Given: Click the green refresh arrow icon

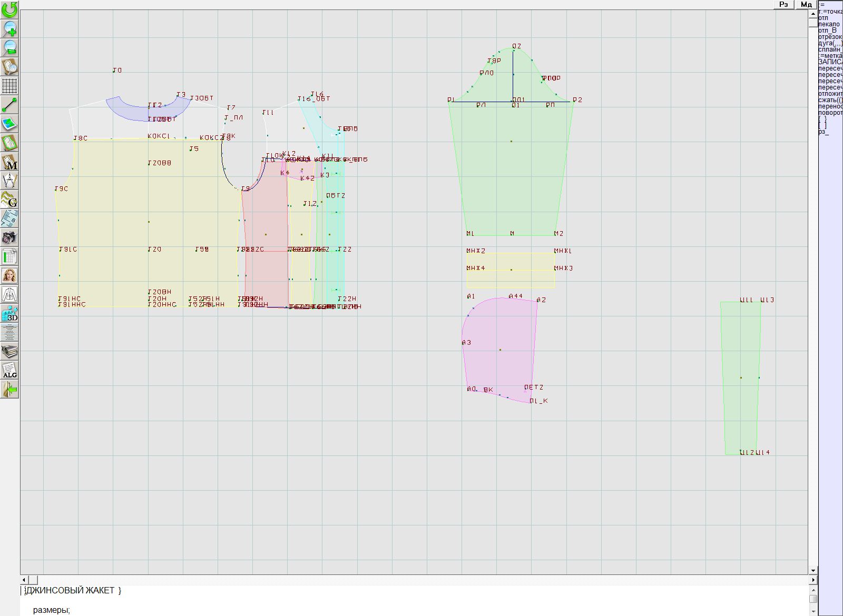Looking at the screenshot, I should [x=9, y=9].
